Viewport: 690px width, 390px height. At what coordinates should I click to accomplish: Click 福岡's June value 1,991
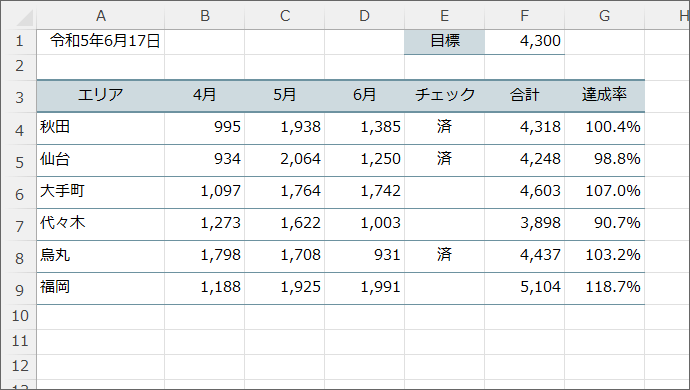[364, 289]
